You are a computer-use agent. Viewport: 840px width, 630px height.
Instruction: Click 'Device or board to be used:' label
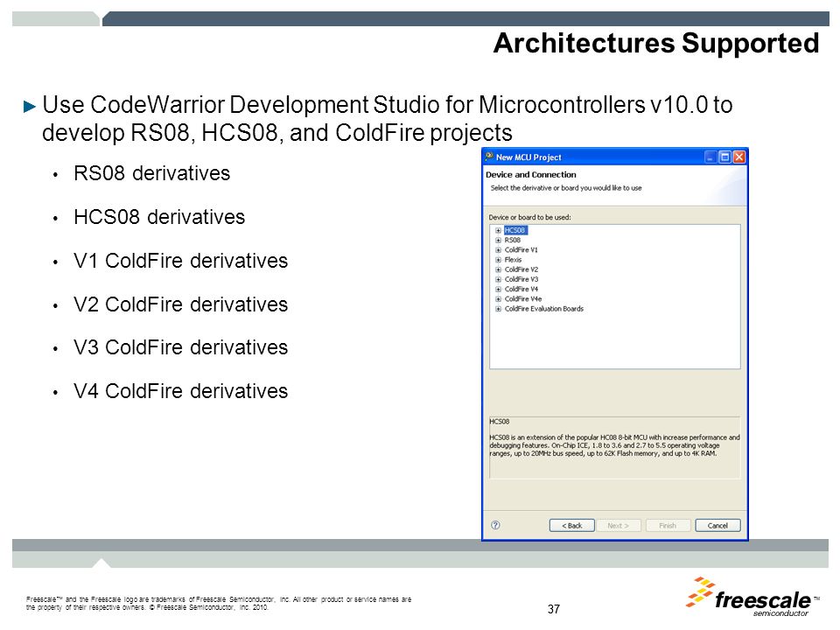coord(530,218)
